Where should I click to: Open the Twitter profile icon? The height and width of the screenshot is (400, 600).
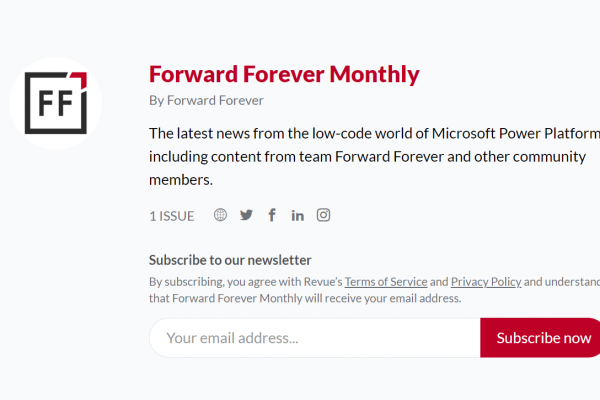(x=246, y=215)
